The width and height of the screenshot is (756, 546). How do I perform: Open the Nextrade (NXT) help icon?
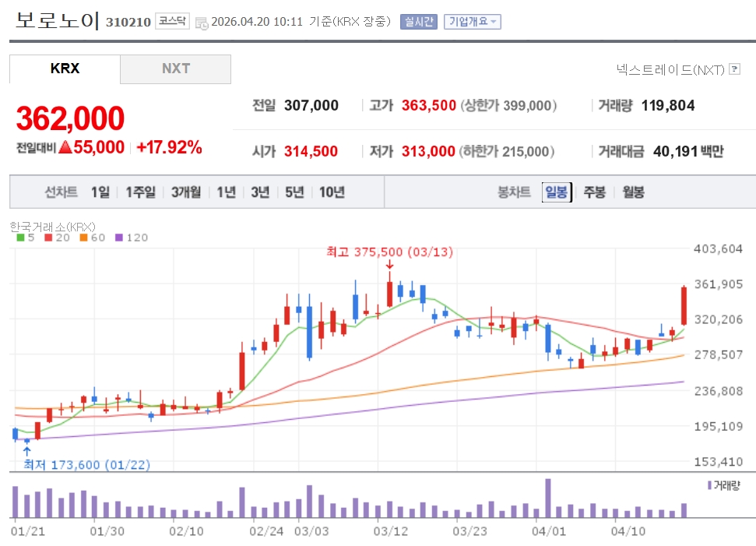[733, 69]
